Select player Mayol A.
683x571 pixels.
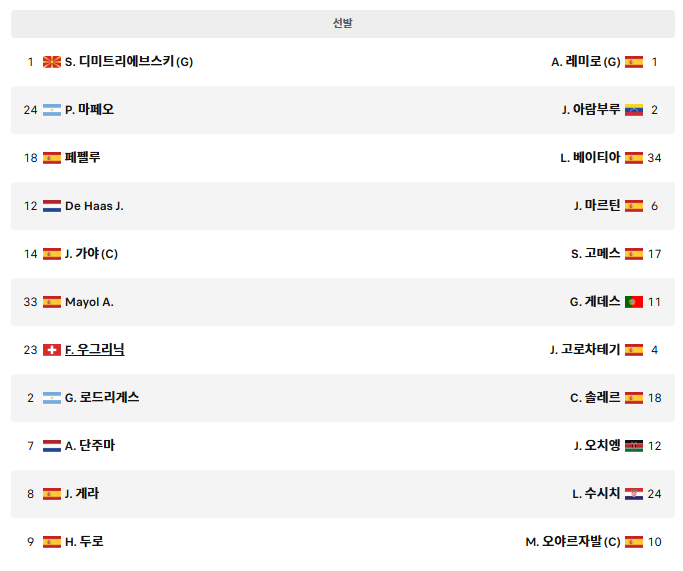coord(89,302)
